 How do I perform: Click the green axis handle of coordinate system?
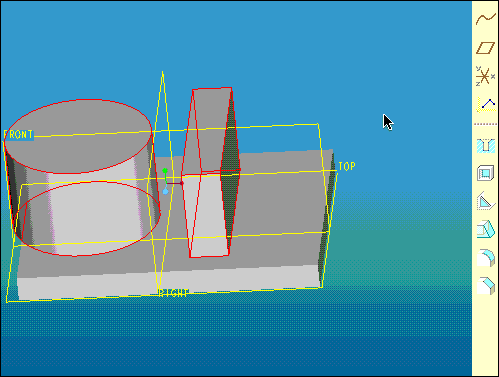(x=165, y=171)
